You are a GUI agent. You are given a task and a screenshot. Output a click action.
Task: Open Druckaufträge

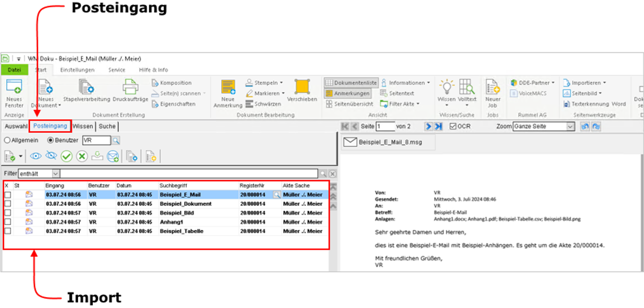(x=130, y=91)
